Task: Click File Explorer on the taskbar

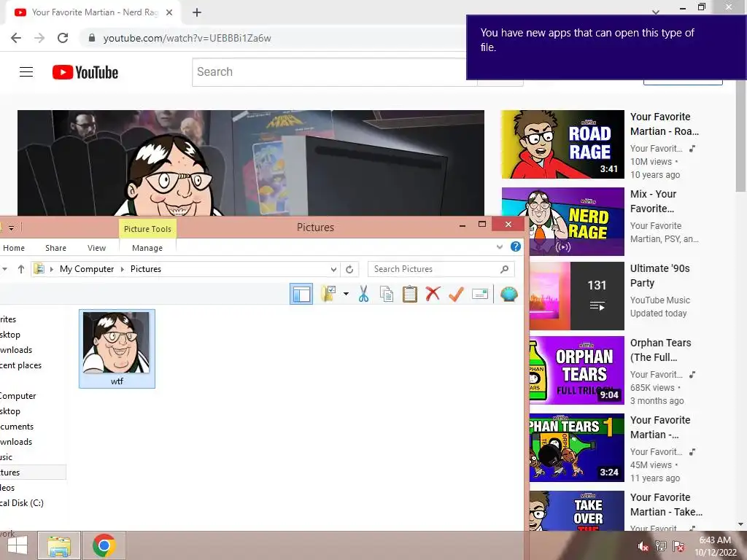Action: pos(59,545)
